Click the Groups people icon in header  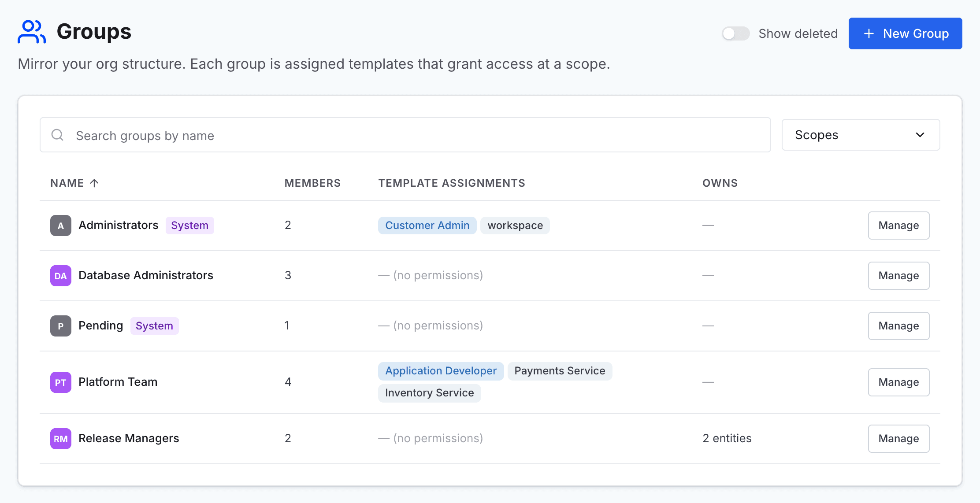[x=32, y=32]
